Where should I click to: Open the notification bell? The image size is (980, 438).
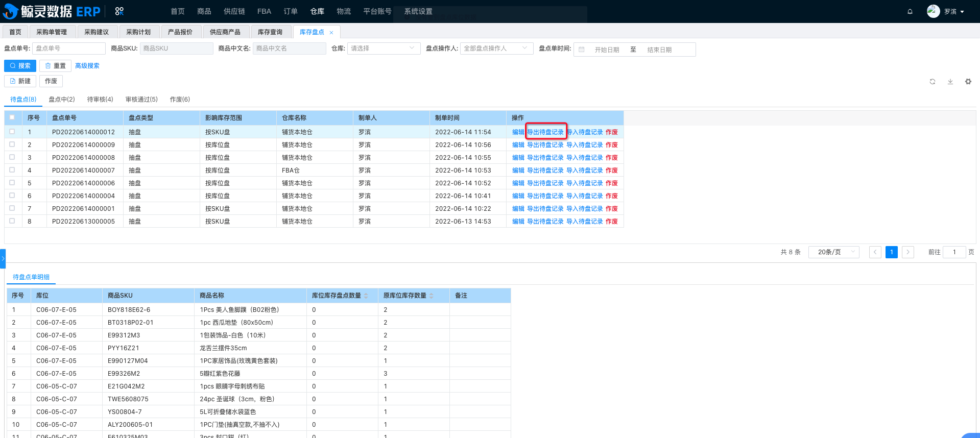(x=910, y=11)
